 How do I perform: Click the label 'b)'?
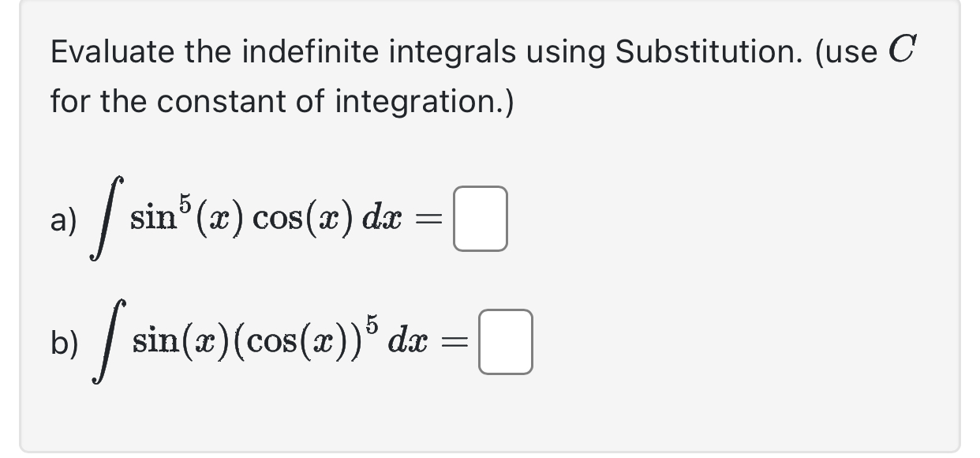point(63,343)
